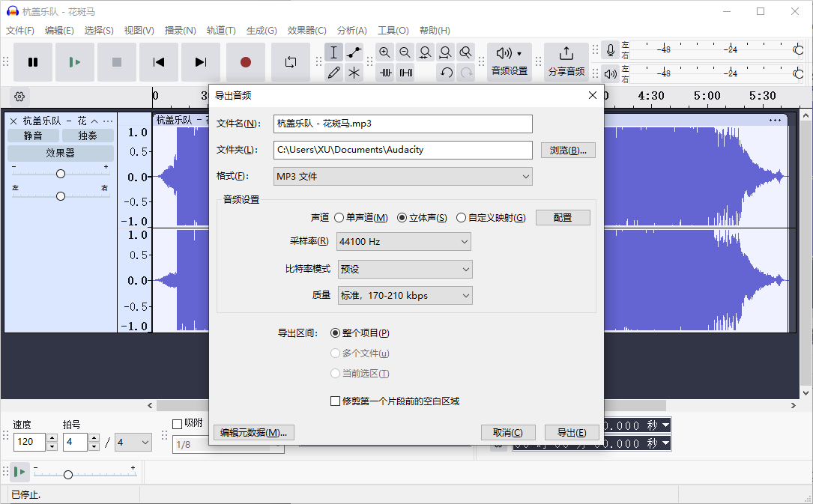Viewport: 813px width, 504px height.
Task: Click the Zoom In magnifier icon
Action: pos(385,52)
